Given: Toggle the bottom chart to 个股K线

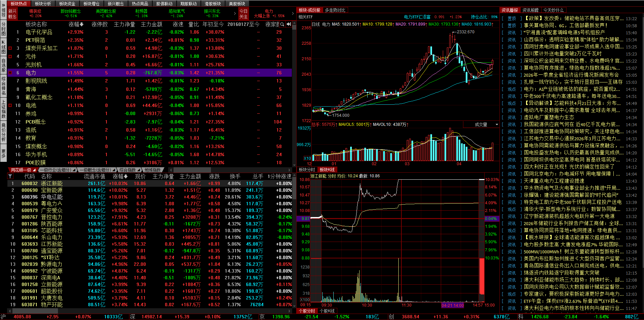Looking at the screenshot, I should [x=327, y=311].
